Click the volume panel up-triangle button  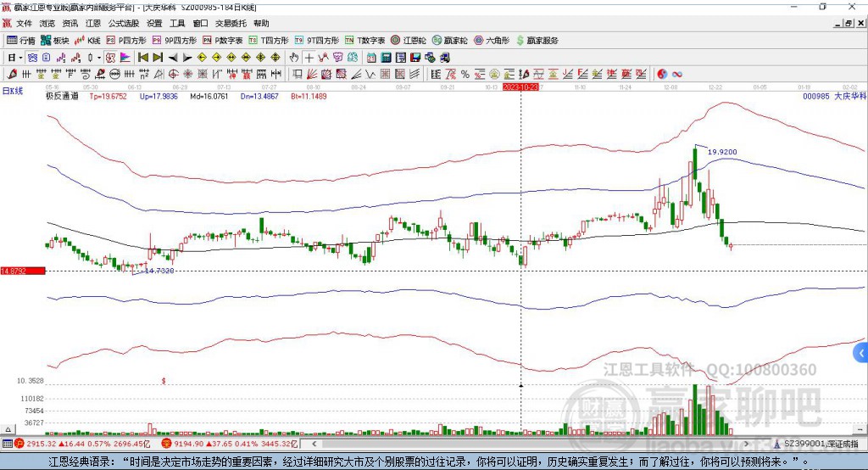[8, 429]
